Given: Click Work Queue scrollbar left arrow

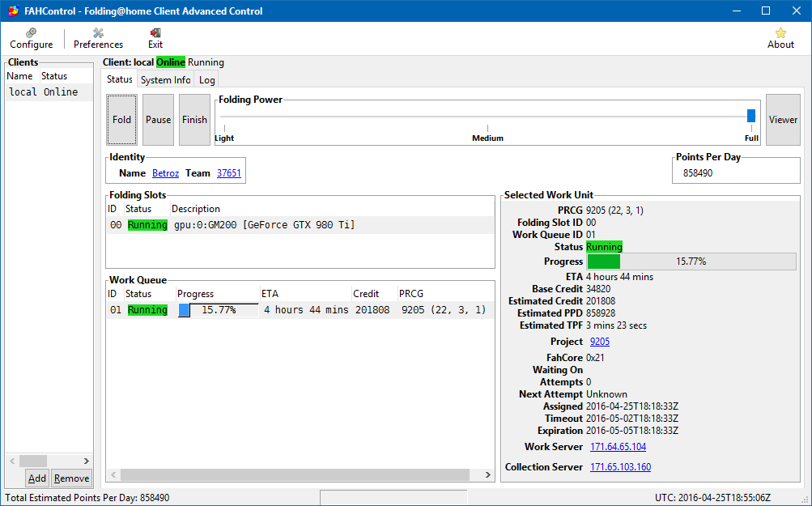Looking at the screenshot, I should click(113, 474).
